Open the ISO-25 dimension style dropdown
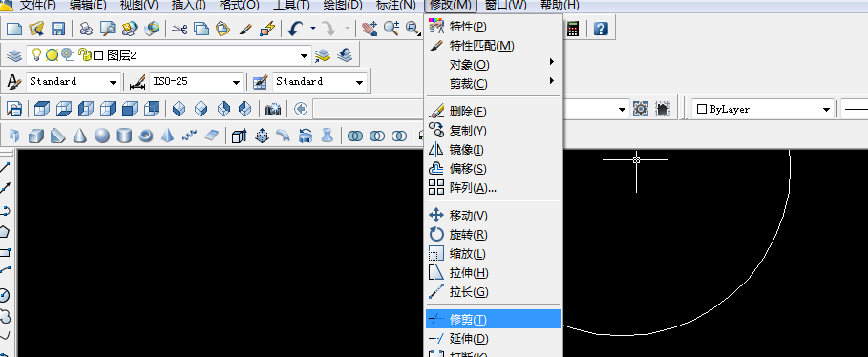 pyautogui.click(x=237, y=82)
